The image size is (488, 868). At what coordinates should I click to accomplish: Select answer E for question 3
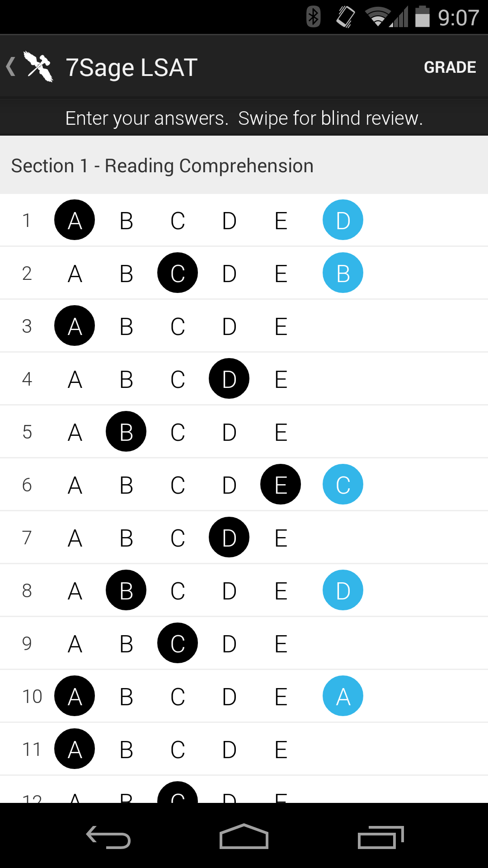(281, 326)
